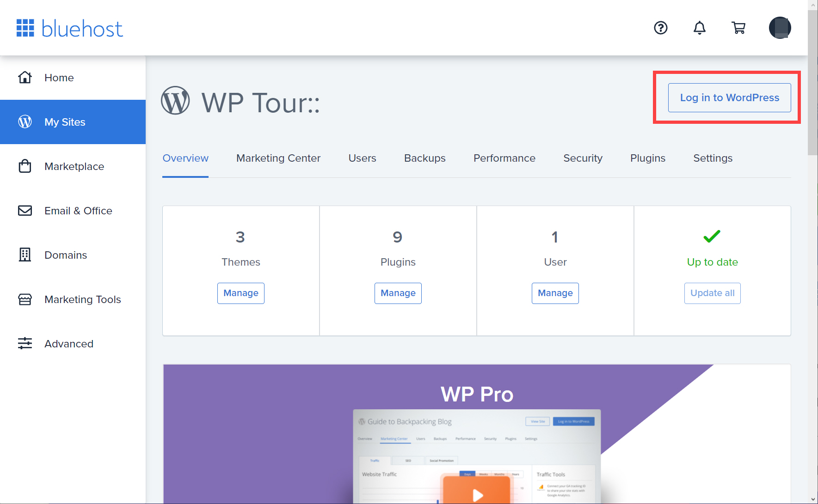Switch to the Plugins tab
Screen dimensions: 818x504
coord(648,158)
